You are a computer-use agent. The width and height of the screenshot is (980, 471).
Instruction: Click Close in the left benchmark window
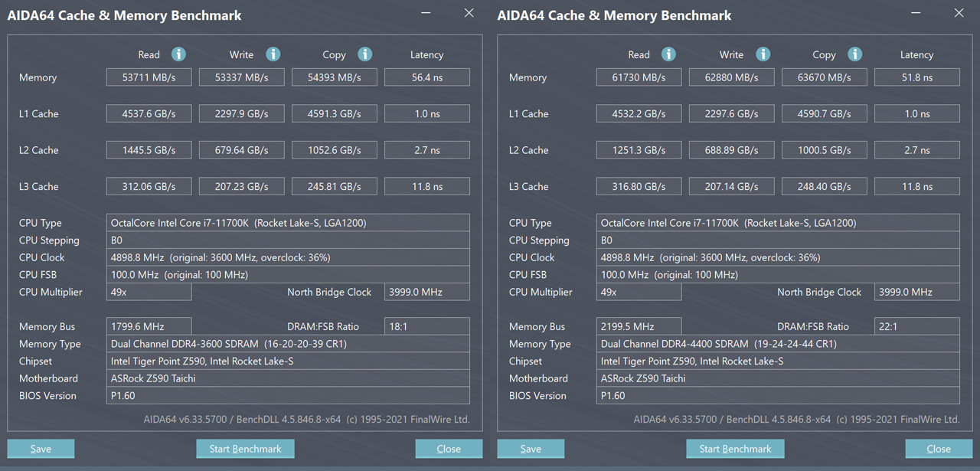[x=449, y=448]
